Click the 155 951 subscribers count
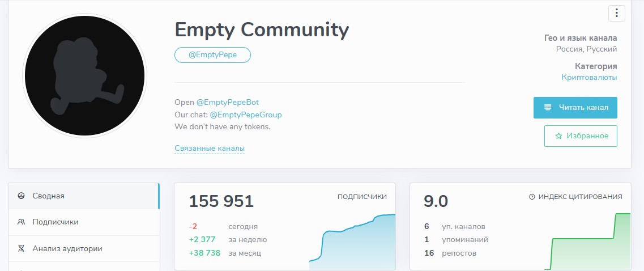The height and width of the screenshot is (271, 644). [x=221, y=201]
